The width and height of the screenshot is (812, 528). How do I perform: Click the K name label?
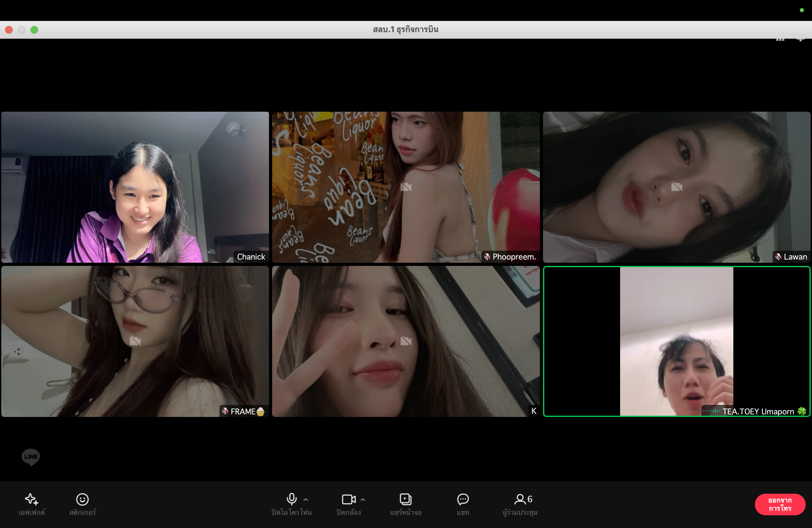click(534, 411)
